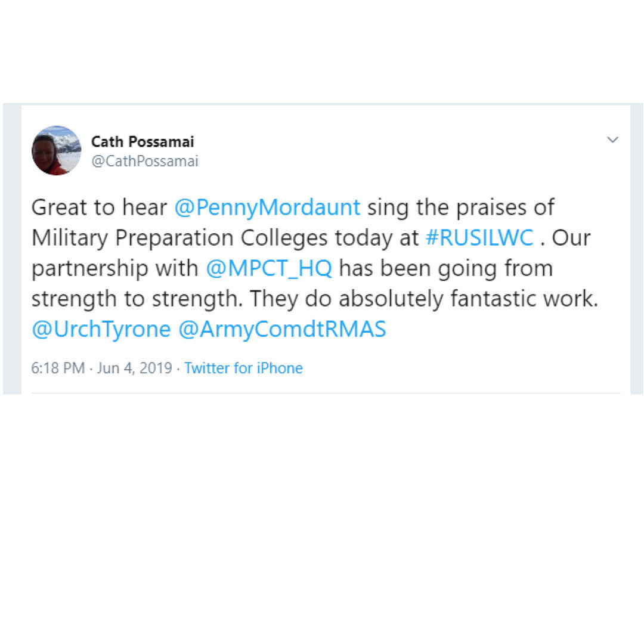The width and height of the screenshot is (644, 644).
Task: Open the @PennyMordaunt mention
Action: click(x=267, y=207)
